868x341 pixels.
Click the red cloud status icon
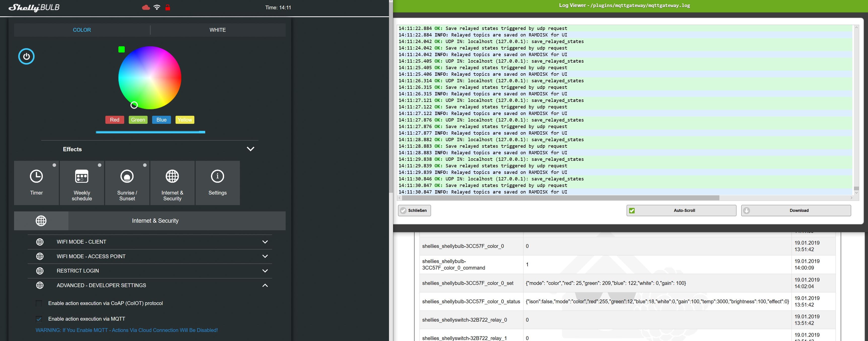coord(146,7)
